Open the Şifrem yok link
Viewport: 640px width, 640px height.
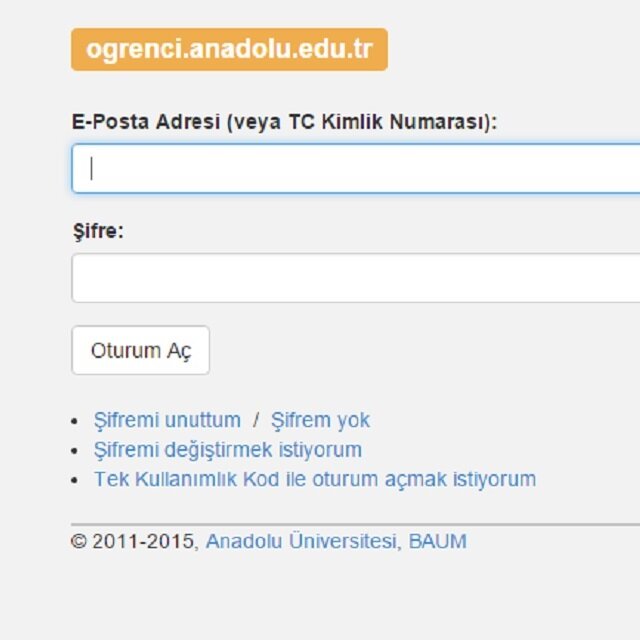[320, 420]
